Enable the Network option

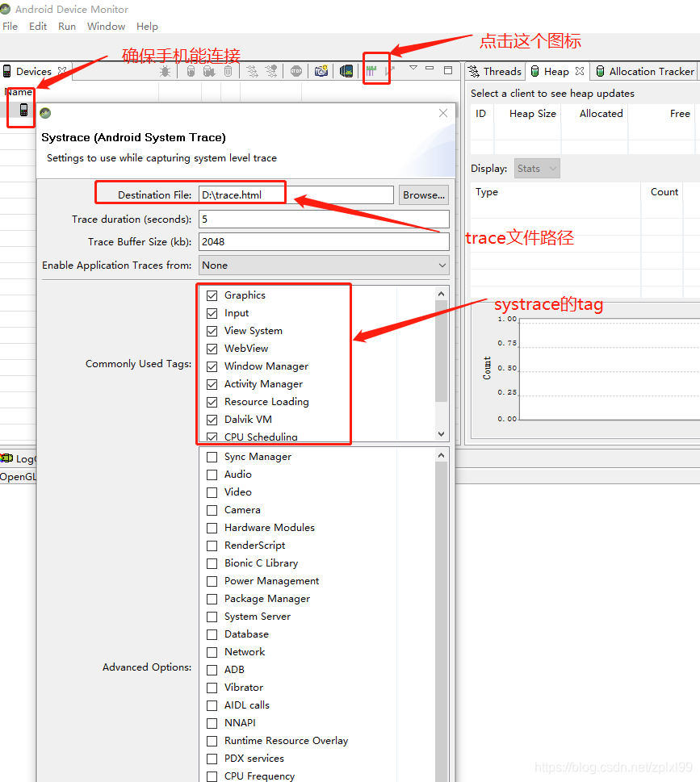(x=212, y=652)
